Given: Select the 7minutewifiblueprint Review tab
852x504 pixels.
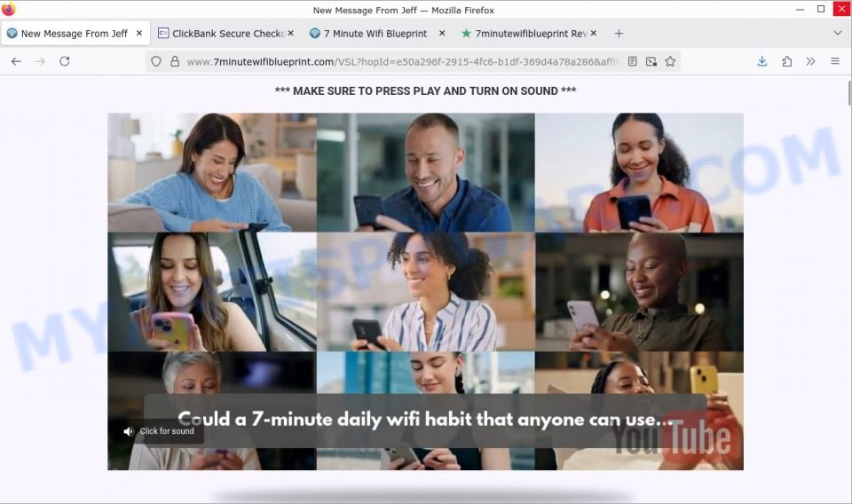Looking at the screenshot, I should (529, 34).
